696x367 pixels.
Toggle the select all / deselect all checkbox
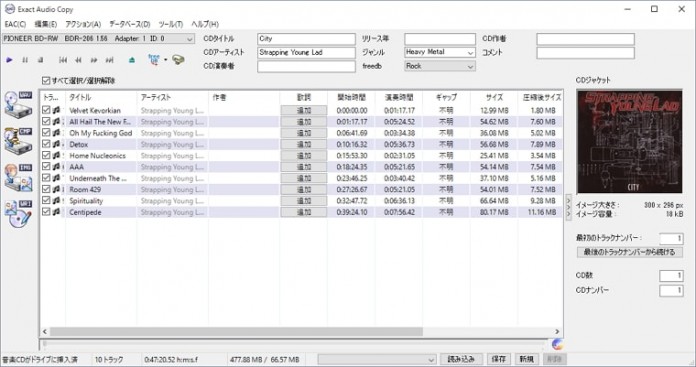(46, 80)
